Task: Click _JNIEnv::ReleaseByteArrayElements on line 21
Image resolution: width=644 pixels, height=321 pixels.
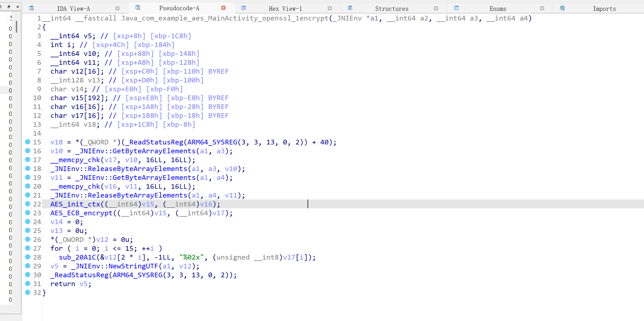Action: [x=119, y=195]
